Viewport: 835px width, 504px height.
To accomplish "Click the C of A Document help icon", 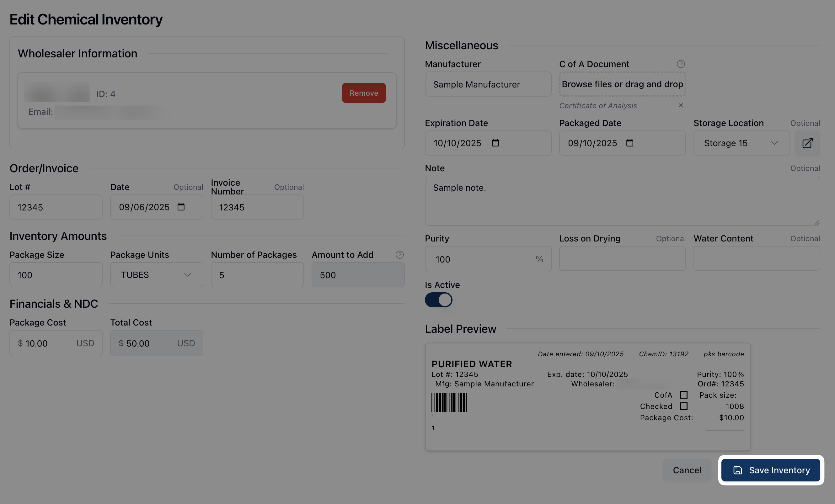I will (681, 64).
